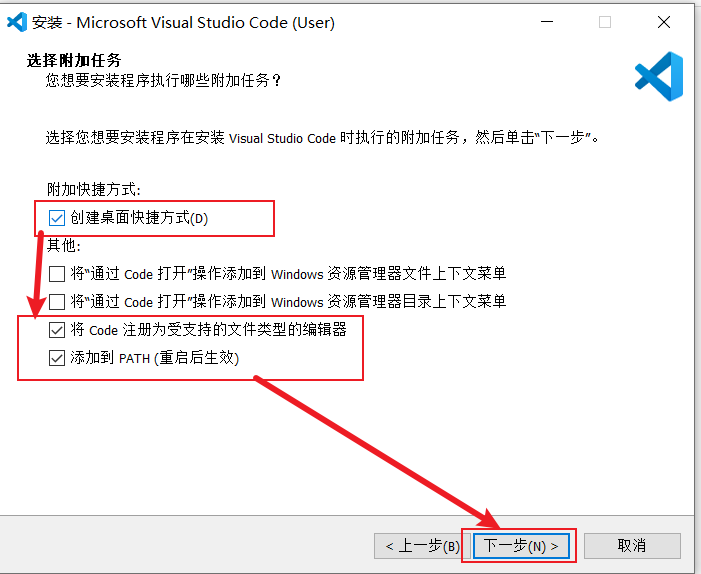Minimize the installer window
701x574 pixels.
coord(547,22)
